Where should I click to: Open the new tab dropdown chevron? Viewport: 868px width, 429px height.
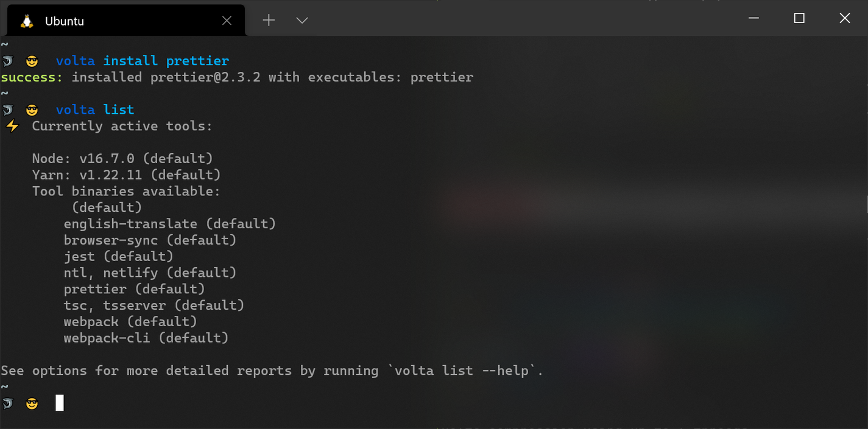tap(302, 19)
